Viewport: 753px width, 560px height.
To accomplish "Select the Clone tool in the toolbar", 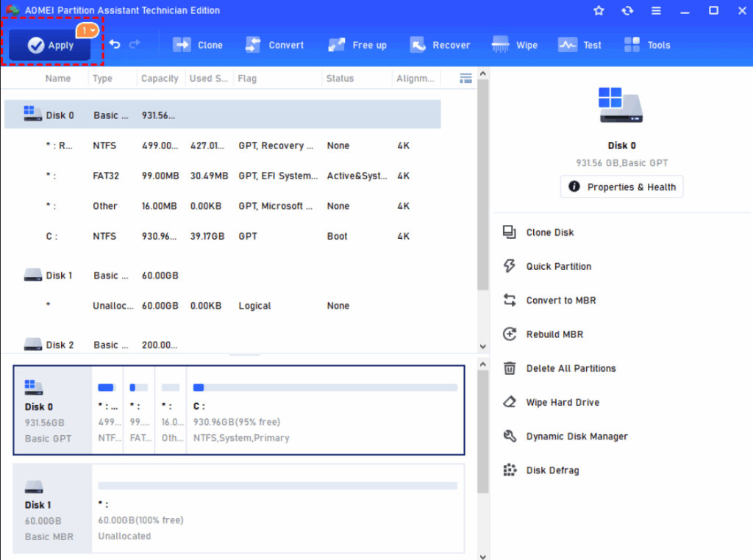I will point(197,44).
